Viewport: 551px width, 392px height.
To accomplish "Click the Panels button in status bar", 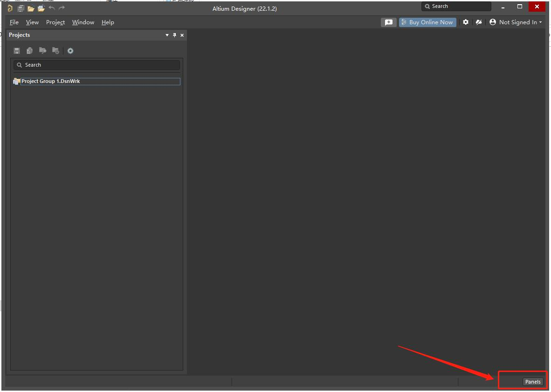I will click(x=533, y=382).
